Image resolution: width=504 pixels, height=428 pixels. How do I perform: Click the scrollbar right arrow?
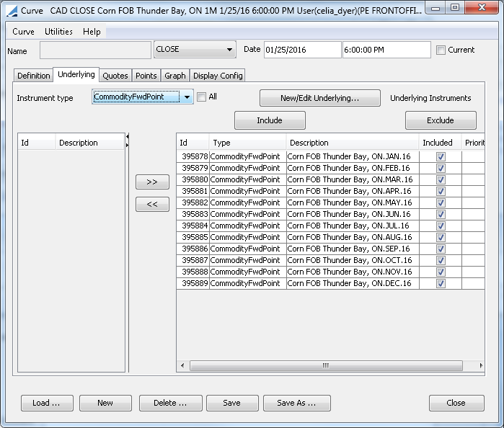[481, 365]
